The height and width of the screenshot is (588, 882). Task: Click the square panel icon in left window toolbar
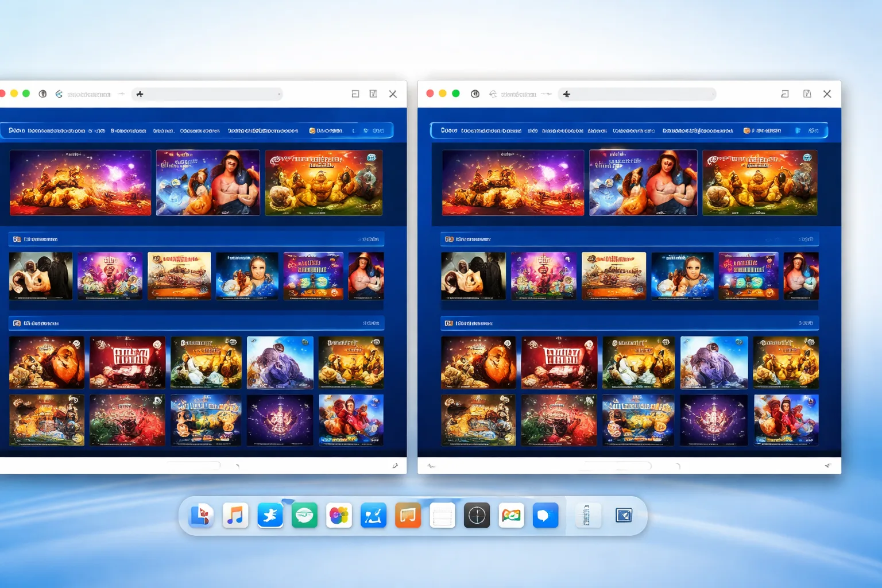355,94
